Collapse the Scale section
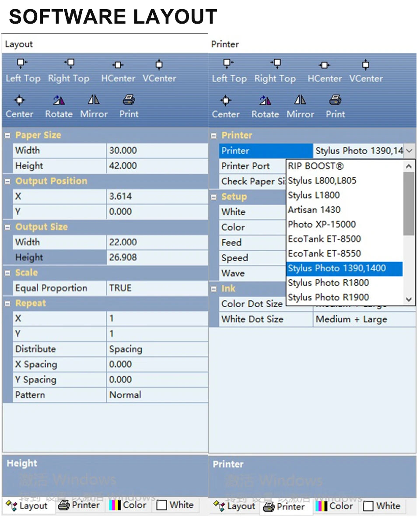420x523 pixels. coord(7,273)
